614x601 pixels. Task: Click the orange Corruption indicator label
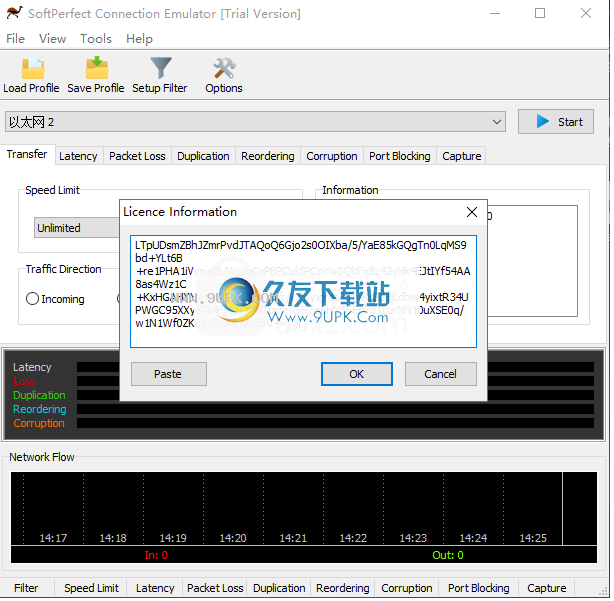click(39, 424)
